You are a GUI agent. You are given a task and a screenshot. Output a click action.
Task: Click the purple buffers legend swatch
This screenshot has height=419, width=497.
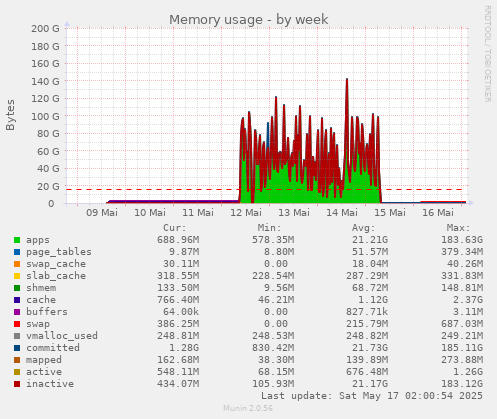(17, 312)
